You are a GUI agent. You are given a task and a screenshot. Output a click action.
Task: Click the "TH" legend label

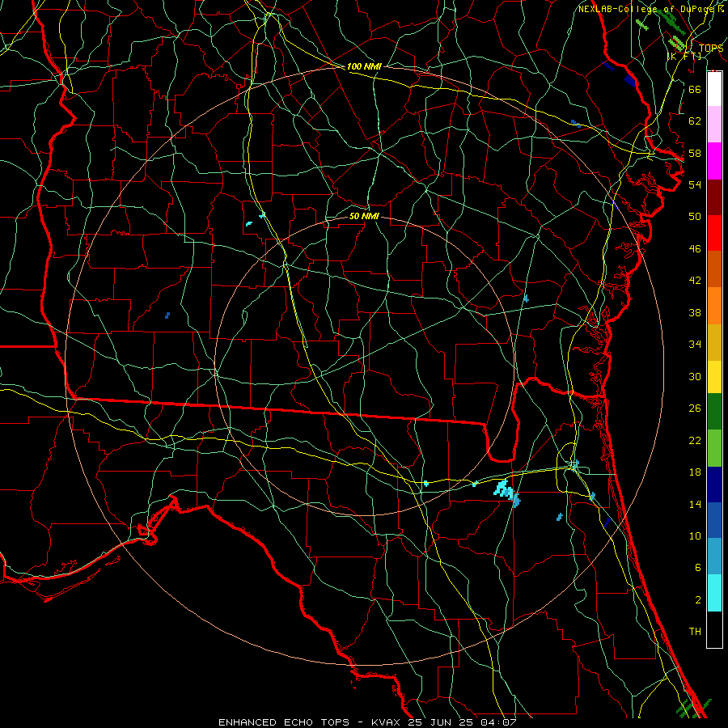click(695, 632)
